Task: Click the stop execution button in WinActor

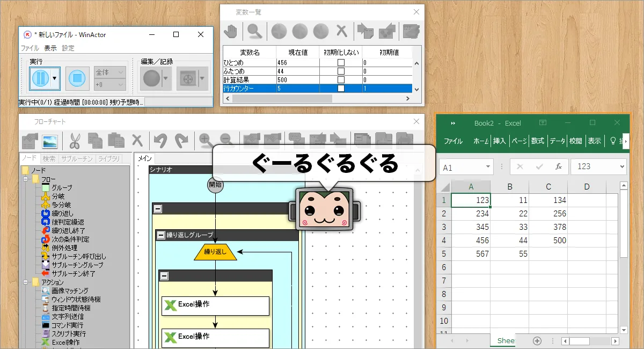Action: tap(78, 79)
